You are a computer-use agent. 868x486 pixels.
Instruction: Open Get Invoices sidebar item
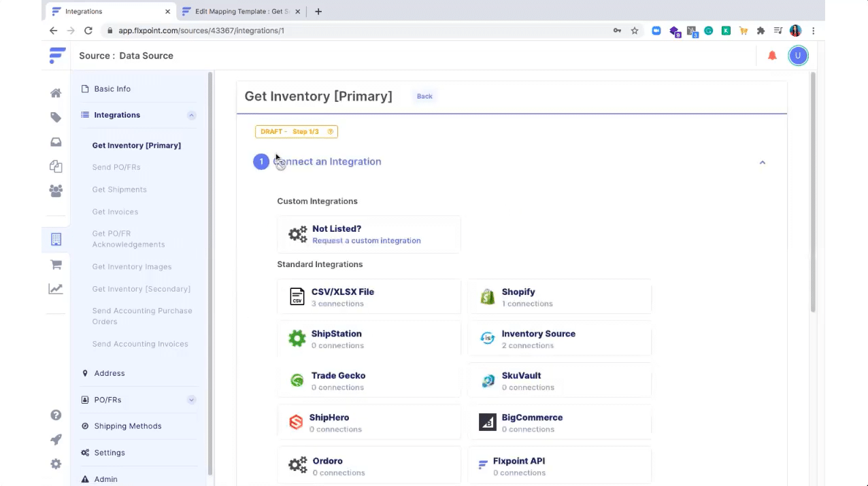pyautogui.click(x=115, y=212)
